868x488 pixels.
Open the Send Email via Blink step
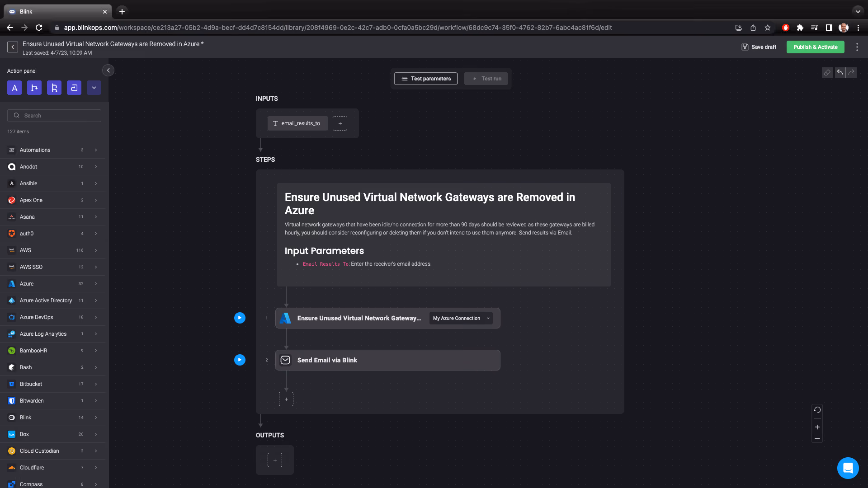(387, 360)
